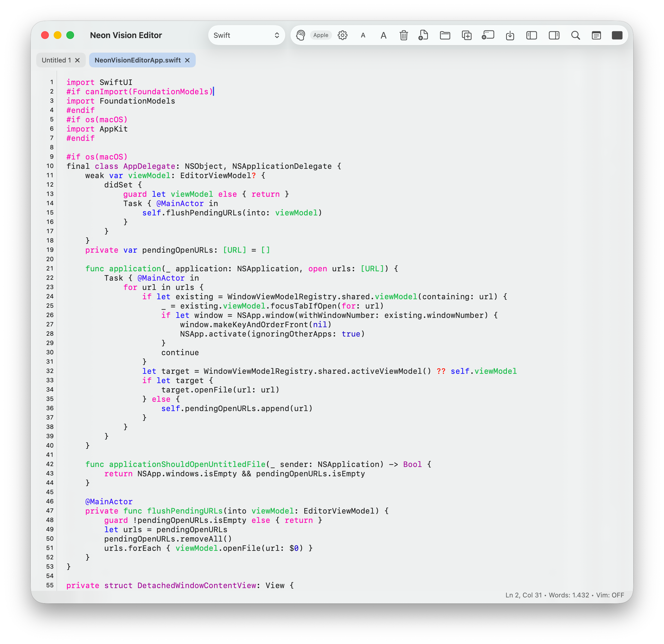Toggle the right inspector panel
Image resolution: width=664 pixels, height=644 pixels.
(554, 35)
